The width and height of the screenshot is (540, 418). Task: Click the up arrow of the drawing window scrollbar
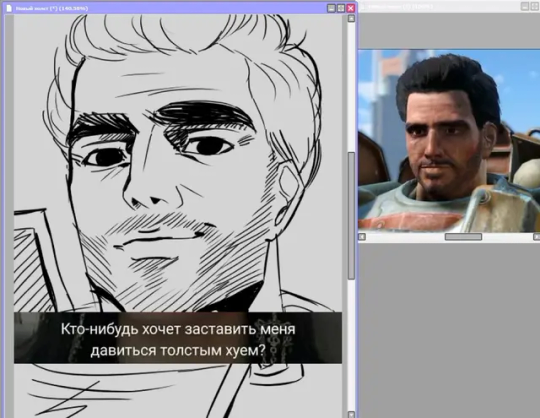(x=351, y=19)
